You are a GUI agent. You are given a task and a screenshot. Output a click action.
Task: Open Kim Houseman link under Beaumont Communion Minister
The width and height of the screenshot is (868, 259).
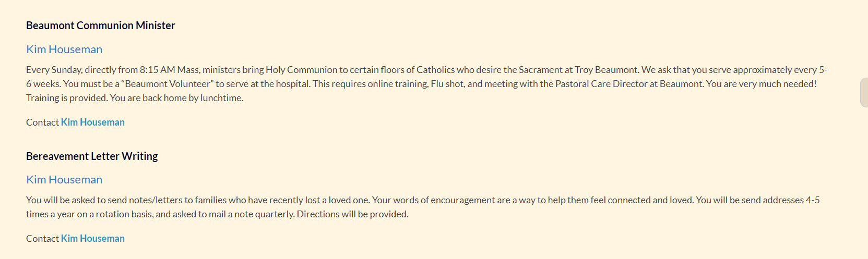[x=64, y=50]
